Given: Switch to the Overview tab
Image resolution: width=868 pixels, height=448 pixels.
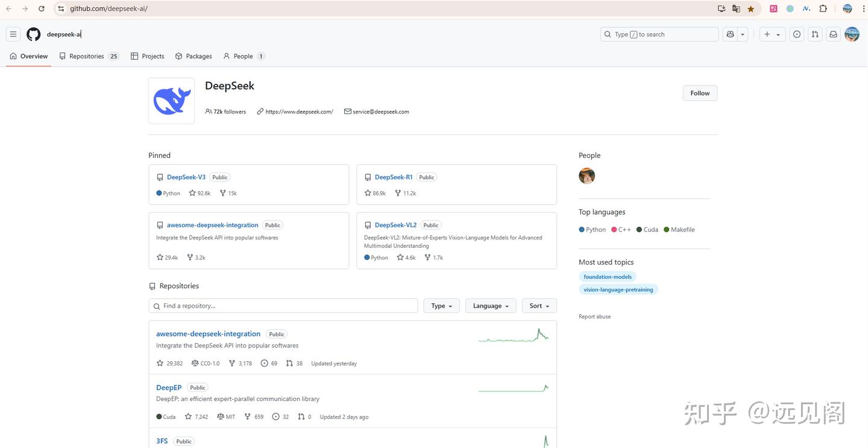Looking at the screenshot, I should (x=28, y=56).
